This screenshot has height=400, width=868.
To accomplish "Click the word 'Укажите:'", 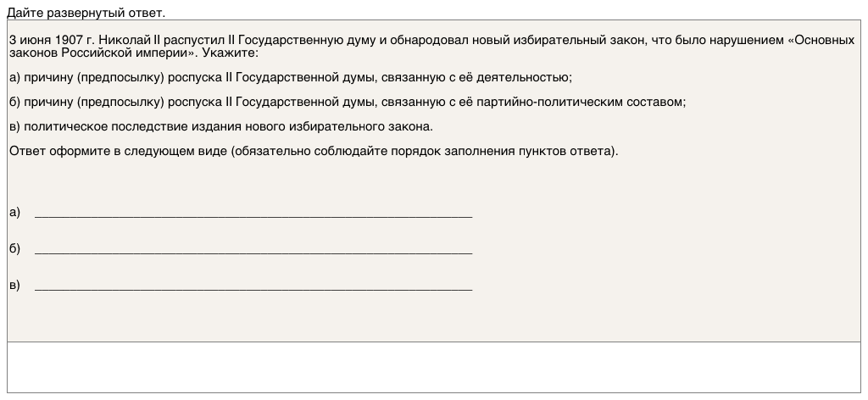I will (229, 53).
